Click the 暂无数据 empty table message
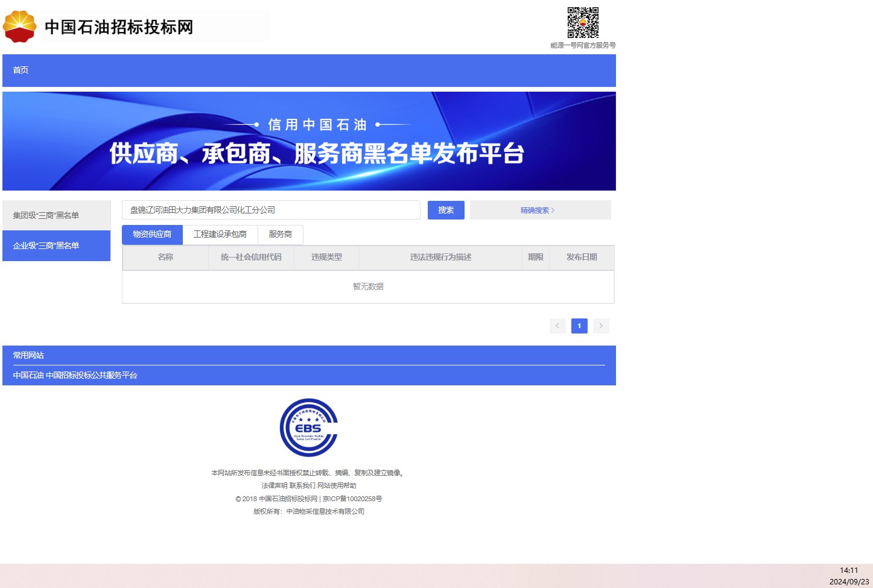The width and height of the screenshot is (873, 588). pos(368,286)
